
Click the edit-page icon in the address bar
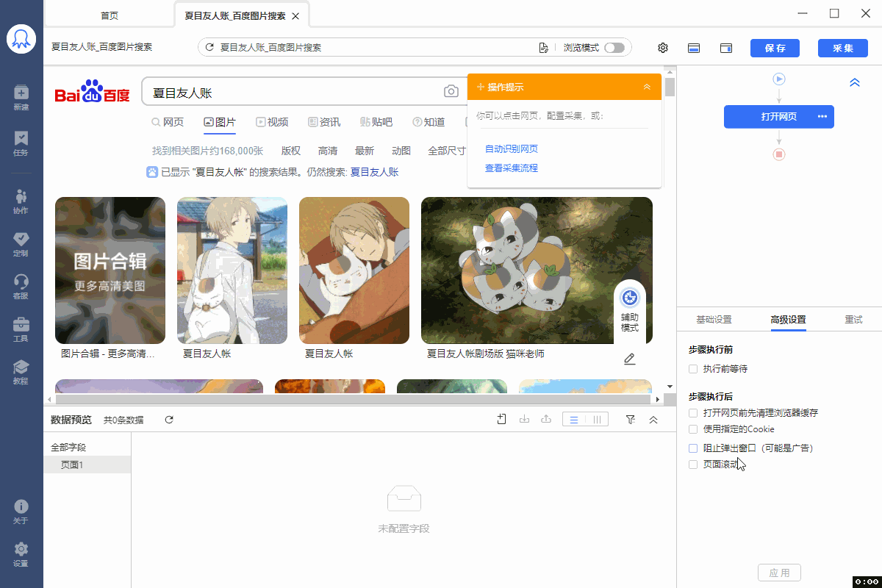click(x=543, y=48)
